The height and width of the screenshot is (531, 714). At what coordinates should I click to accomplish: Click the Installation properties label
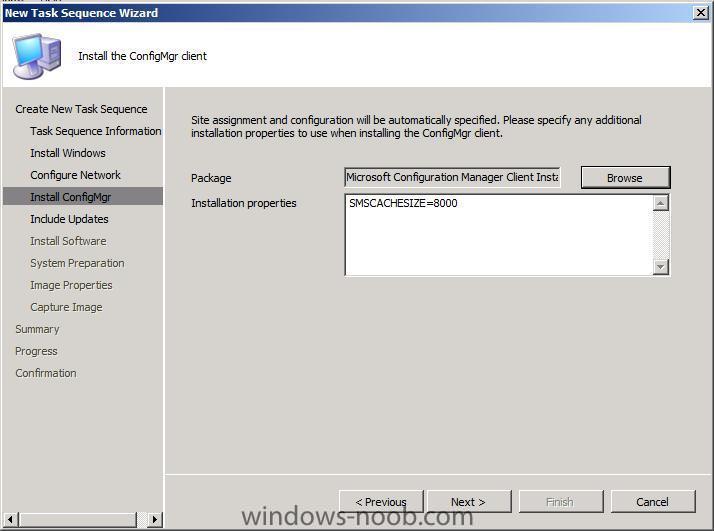244,203
